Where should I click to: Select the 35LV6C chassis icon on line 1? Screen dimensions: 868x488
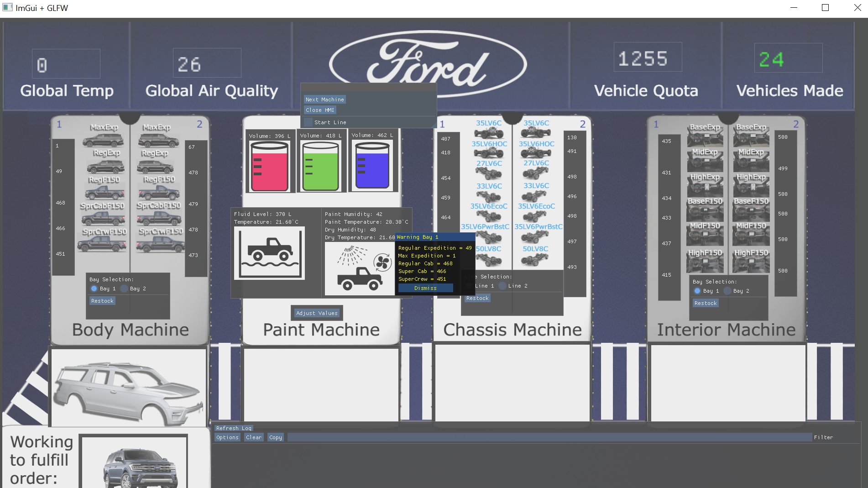(x=489, y=133)
